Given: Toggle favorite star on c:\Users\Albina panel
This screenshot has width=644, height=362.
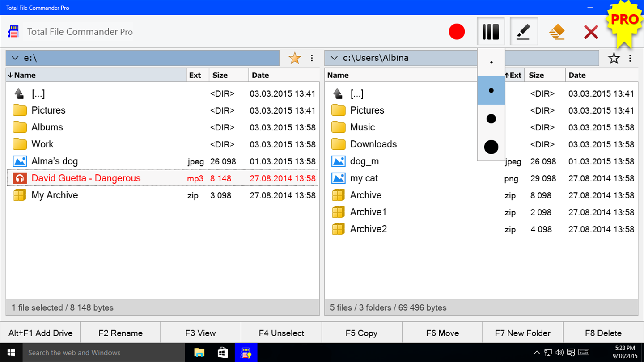Looking at the screenshot, I should 614,58.
